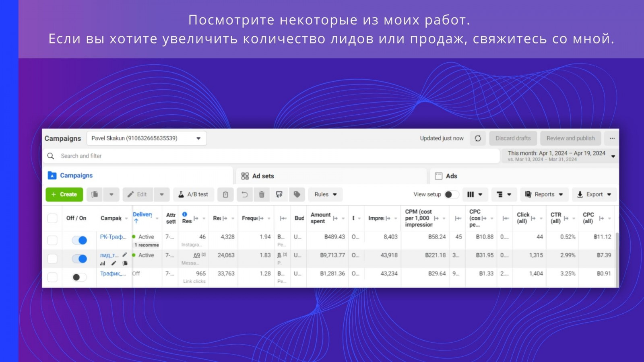This screenshot has width=644, height=362.
Task: Click the duplicate icon under лид_т campaign
Action: point(125,263)
